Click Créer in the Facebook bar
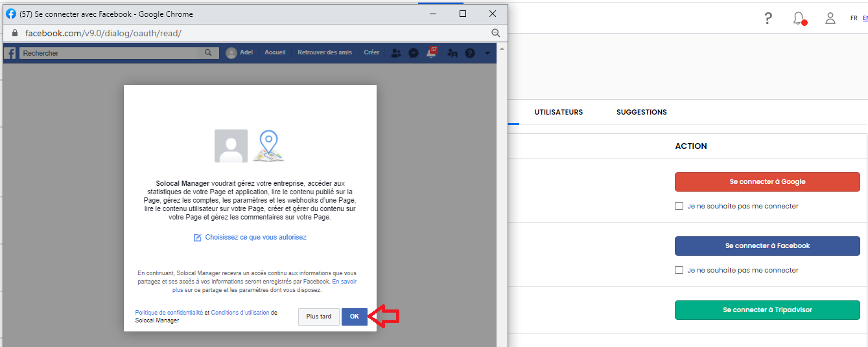 tap(371, 52)
